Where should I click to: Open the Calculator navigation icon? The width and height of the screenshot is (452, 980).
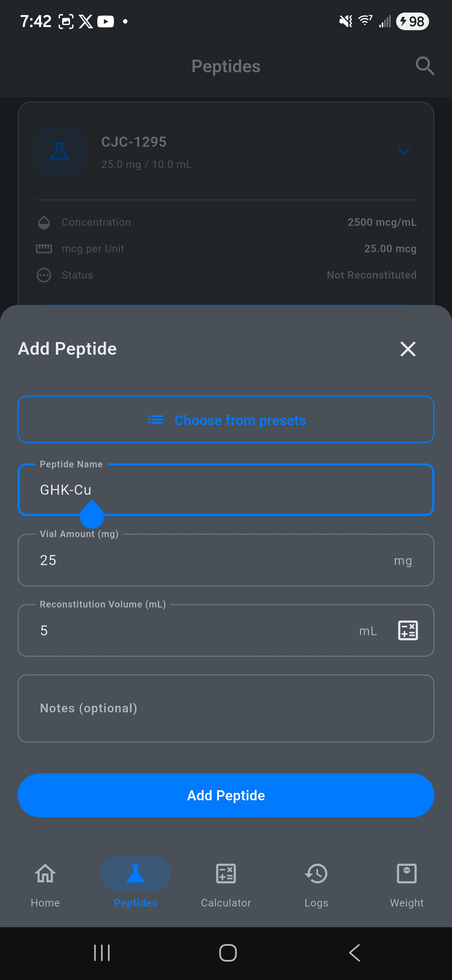(x=226, y=874)
